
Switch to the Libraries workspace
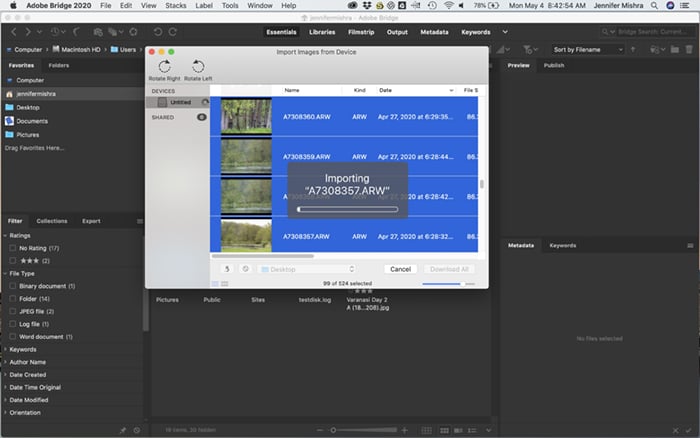click(322, 32)
